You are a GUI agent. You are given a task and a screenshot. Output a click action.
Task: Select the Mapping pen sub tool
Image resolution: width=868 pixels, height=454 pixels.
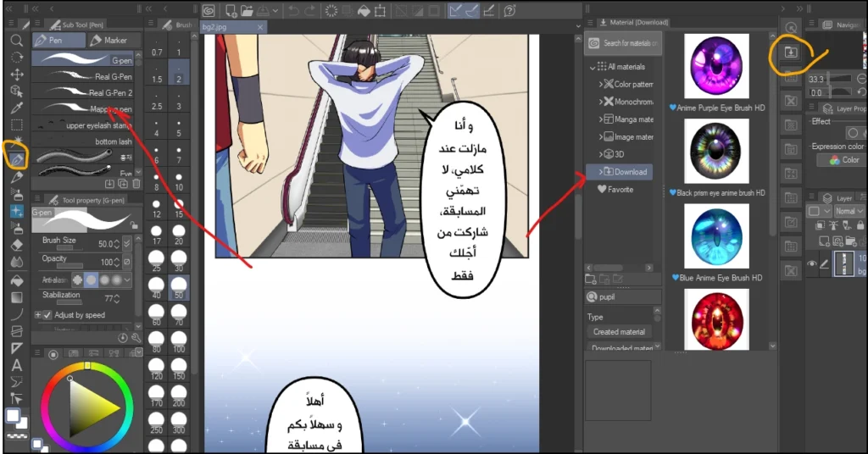click(82, 108)
